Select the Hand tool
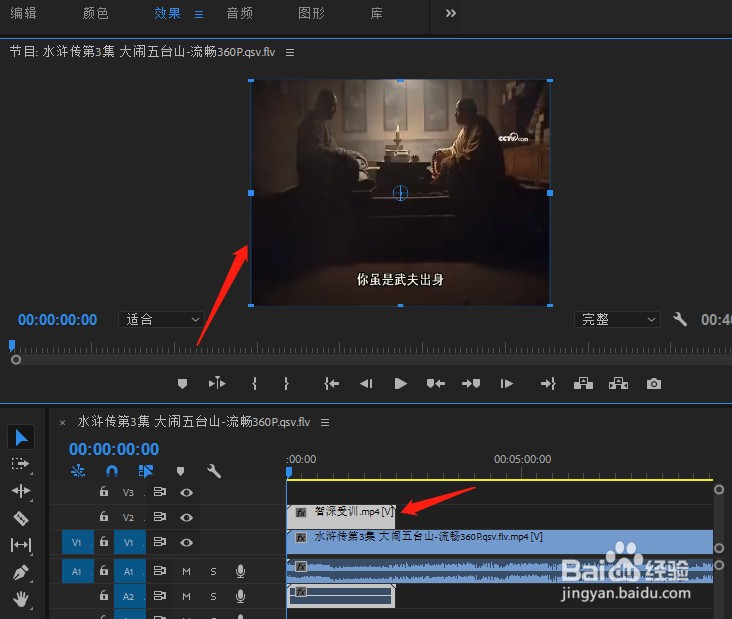This screenshot has height=619, width=732. 21,599
